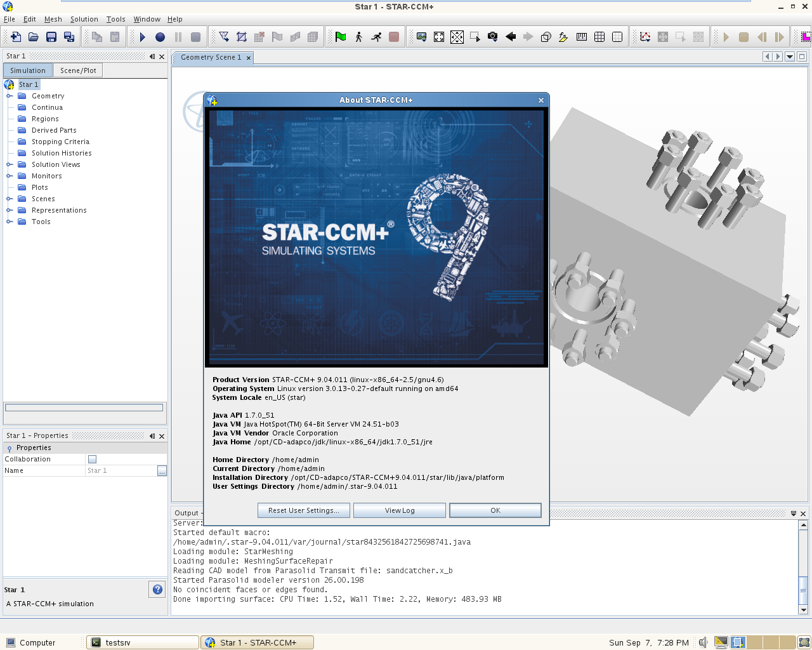Screen dimensions: 812x650
Task: Save the simulation with the floppy icon
Action: click(x=51, y=37)
